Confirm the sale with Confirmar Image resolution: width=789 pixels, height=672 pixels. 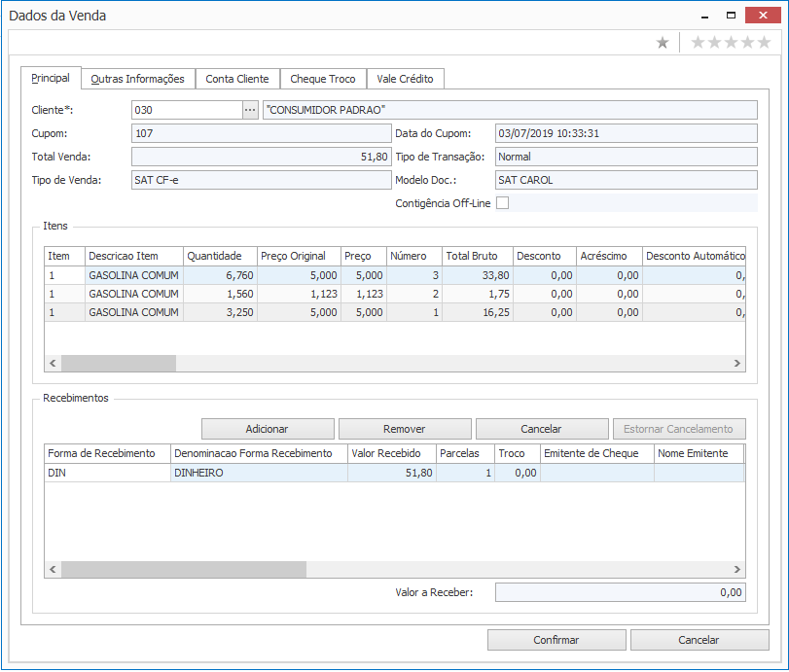556,640
